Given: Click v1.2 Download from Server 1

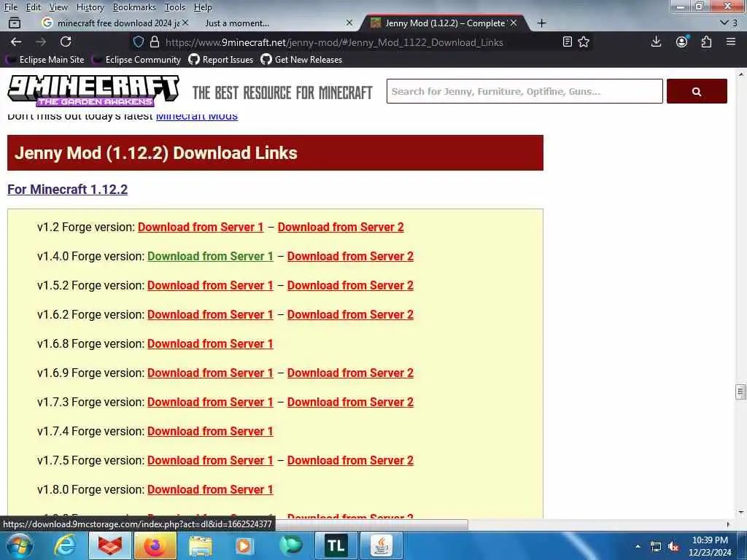Looking at the screenshot, I should click(201, 227).
